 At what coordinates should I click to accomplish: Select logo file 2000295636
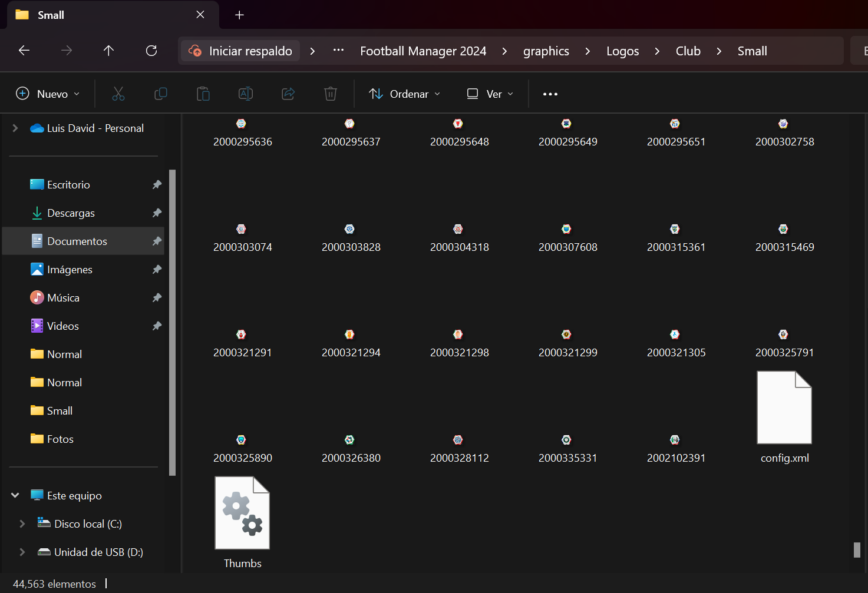tap(242, 134)
